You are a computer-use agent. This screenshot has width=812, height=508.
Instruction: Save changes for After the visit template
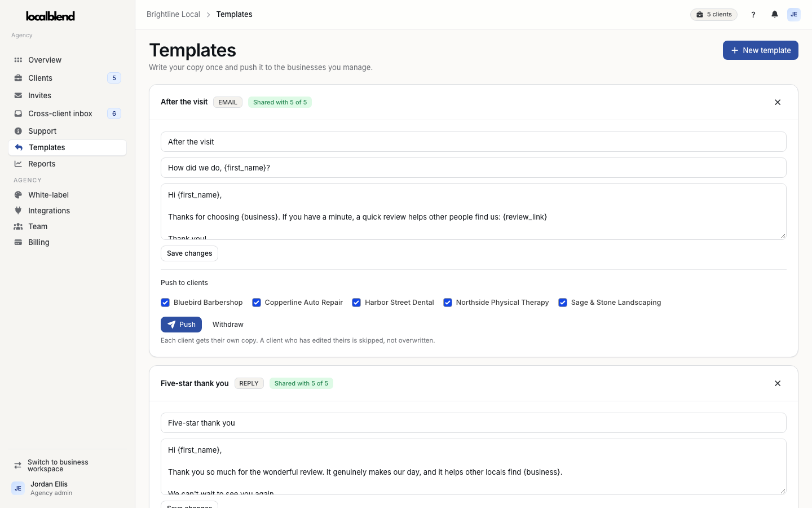(x=189, y=253)
